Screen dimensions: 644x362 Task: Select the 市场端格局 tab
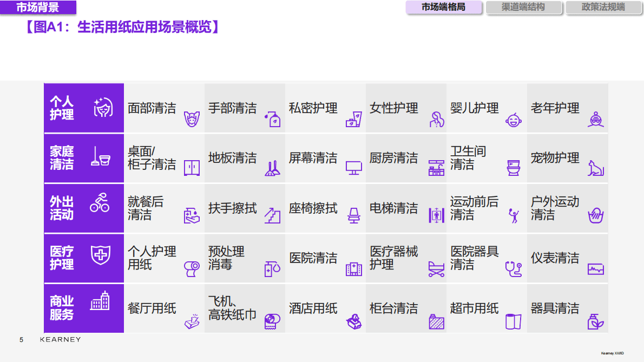click(x=443, y=7)
